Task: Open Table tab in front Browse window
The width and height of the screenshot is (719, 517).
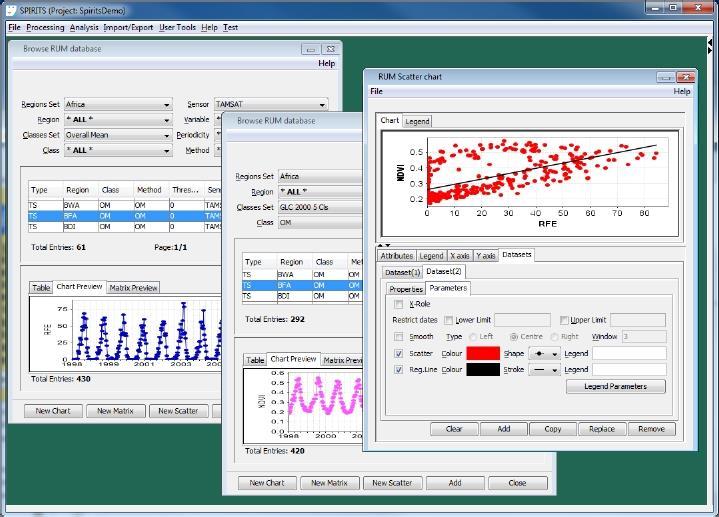Action: click(255, 360)
